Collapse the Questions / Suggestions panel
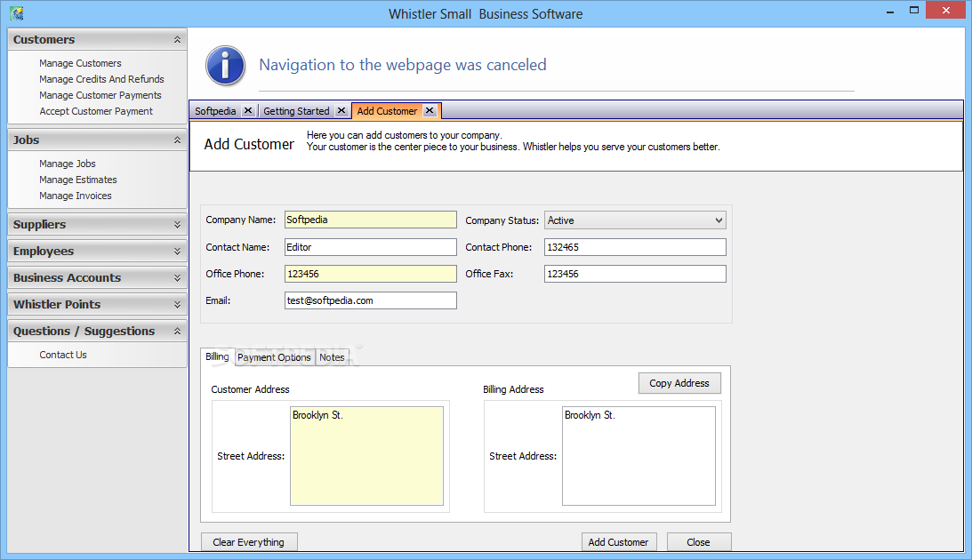972x560 pixels. (x=177, y=331)
